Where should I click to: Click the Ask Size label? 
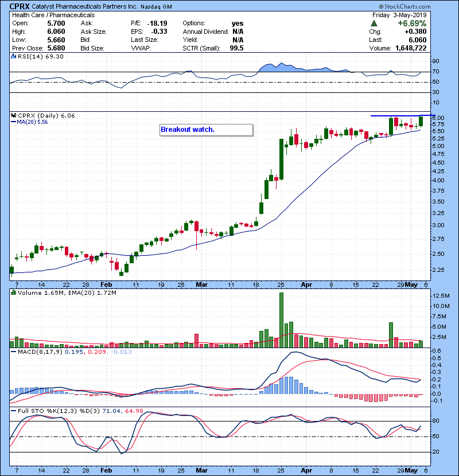click(94, 32)
